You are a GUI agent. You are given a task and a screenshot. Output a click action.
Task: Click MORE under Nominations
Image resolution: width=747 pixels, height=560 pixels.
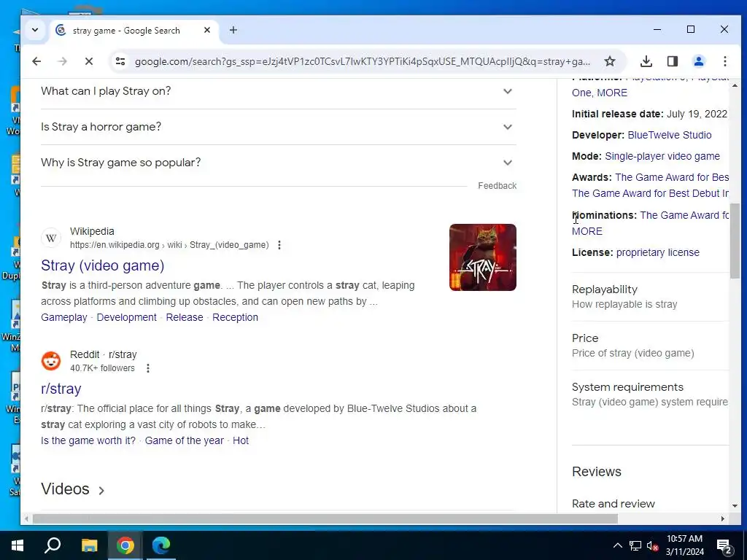[x=587, y=231]
